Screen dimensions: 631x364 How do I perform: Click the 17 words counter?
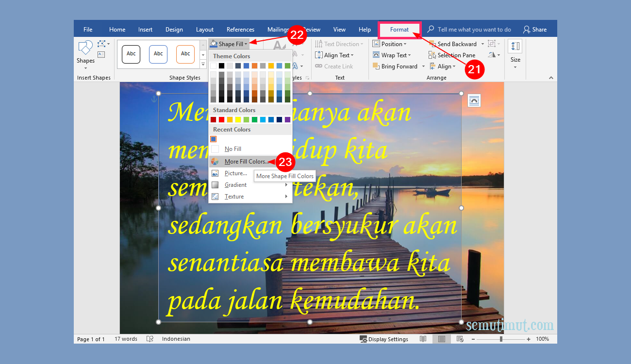126,339
